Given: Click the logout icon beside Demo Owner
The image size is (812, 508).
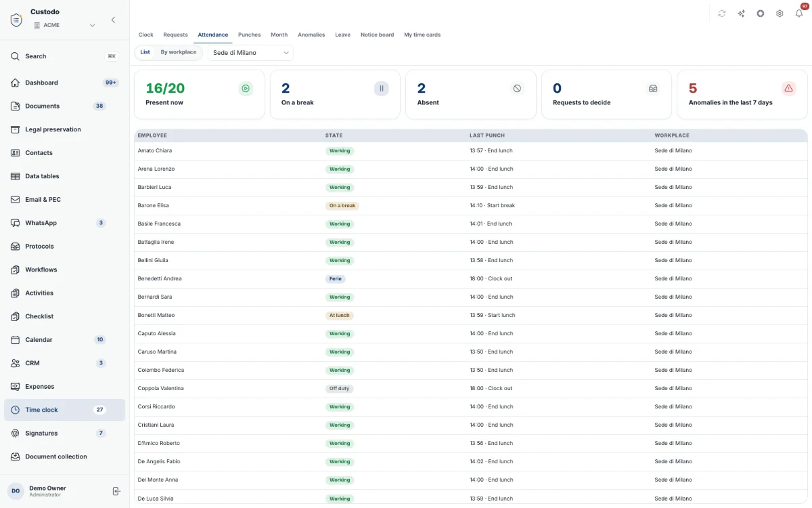Looking at the screenshot, I should tap(116, 491).
